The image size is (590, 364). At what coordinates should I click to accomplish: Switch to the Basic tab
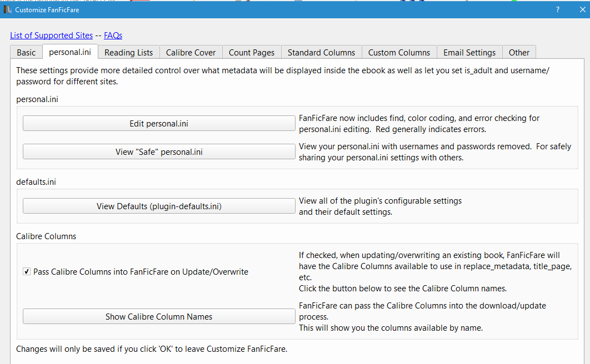coord(26,53)
